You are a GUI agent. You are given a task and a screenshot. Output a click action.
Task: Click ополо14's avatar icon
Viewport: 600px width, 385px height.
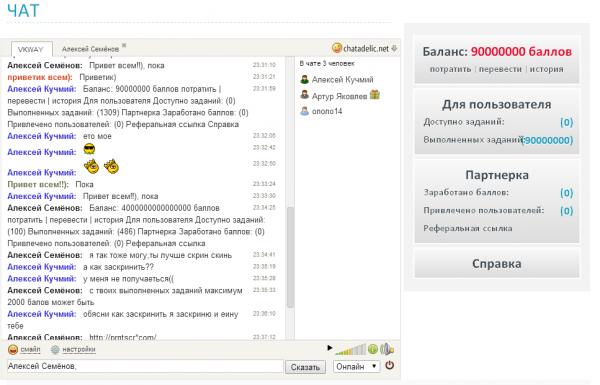click(x=305, y=111)
